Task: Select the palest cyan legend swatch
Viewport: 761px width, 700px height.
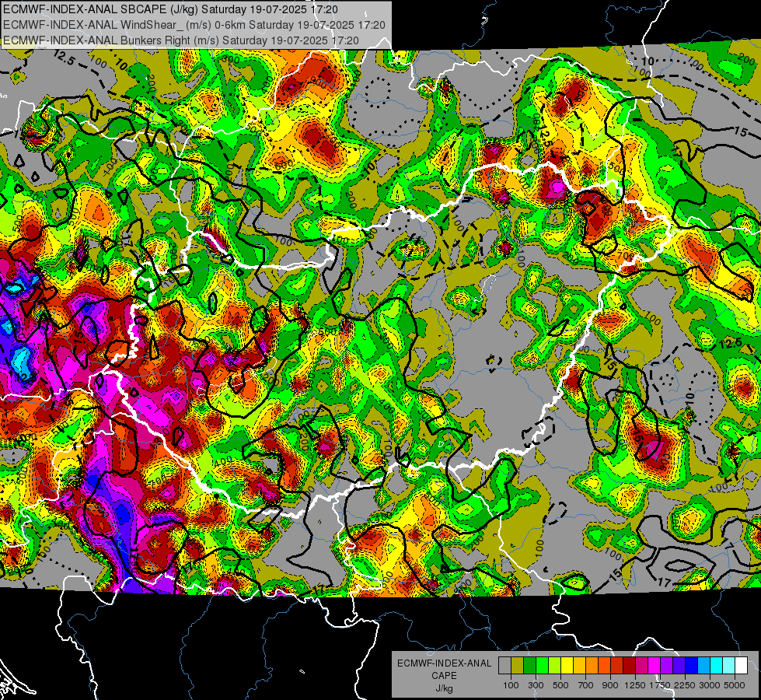Action: [x=729, y=666]
